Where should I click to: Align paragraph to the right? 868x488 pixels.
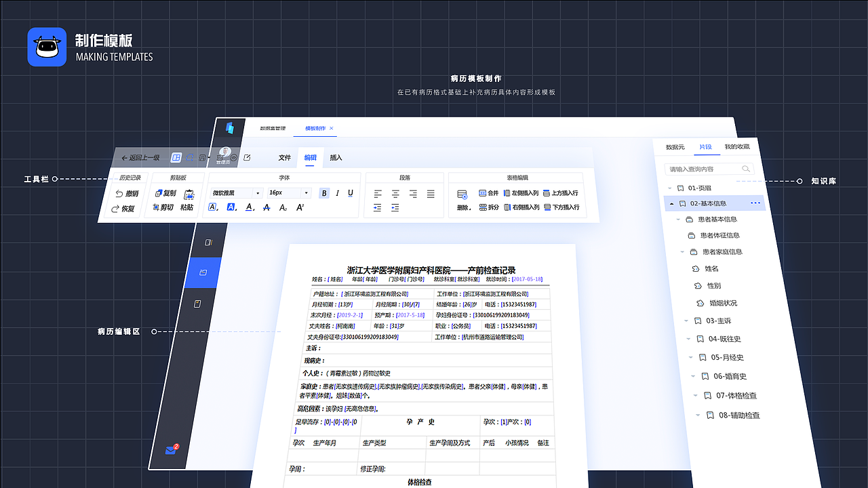pos(413,194)
